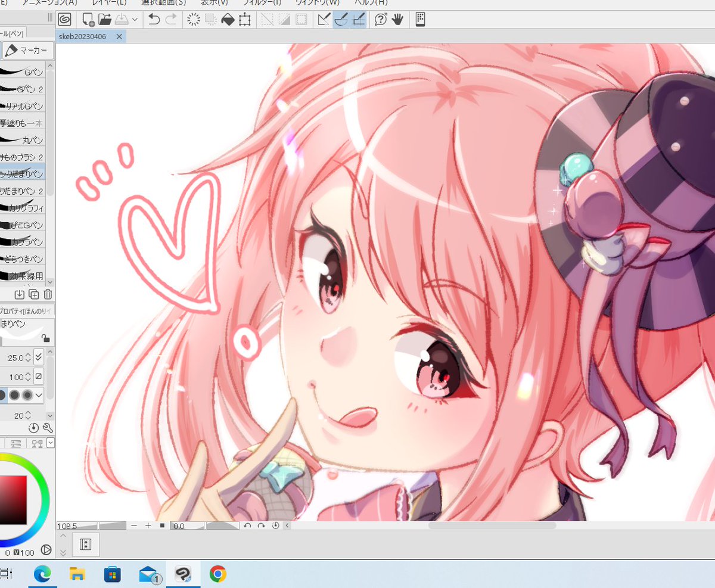Zoom out canvas with minus button
This screenshot has height=588, width=715.
[133, 525]
